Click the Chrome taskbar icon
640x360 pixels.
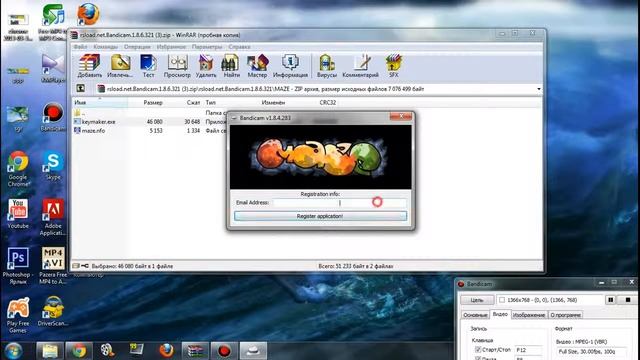[x=79, y=351]
